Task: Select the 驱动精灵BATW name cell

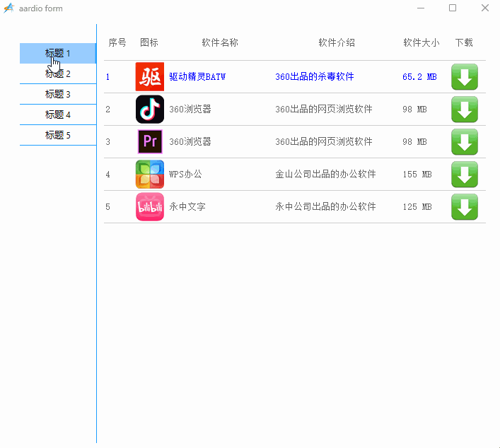Action: click(197, 77)
